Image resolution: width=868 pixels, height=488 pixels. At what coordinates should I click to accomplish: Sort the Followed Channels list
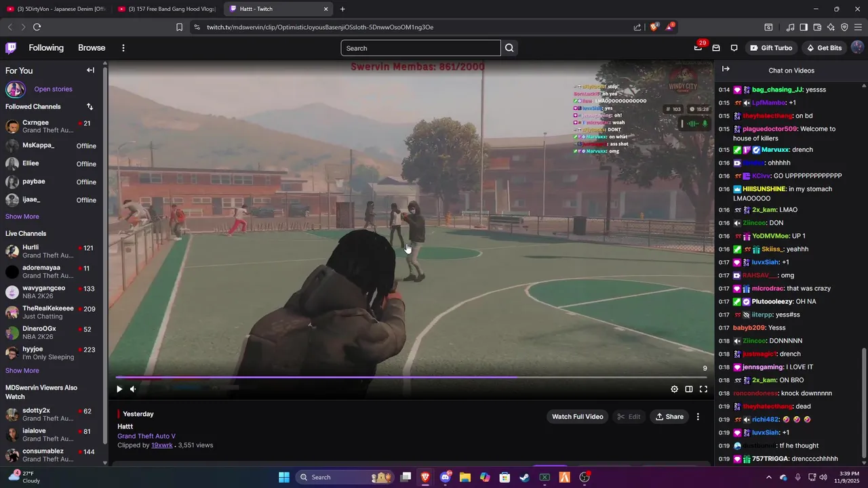[90, 106]
